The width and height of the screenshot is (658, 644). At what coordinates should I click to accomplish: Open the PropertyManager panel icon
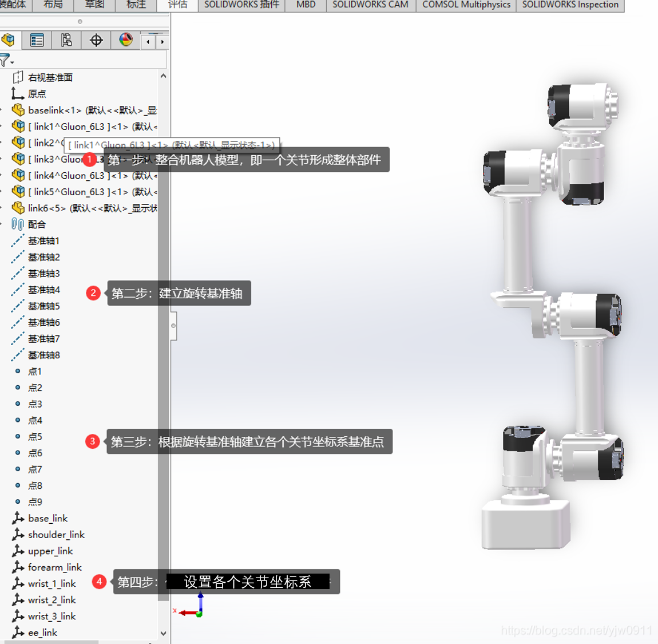[37, 40]
